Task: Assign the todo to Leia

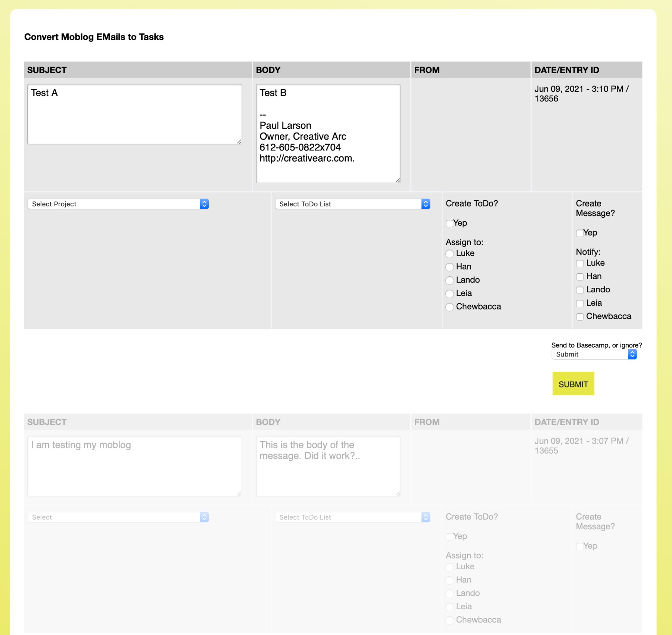Action: pos(450,294)
